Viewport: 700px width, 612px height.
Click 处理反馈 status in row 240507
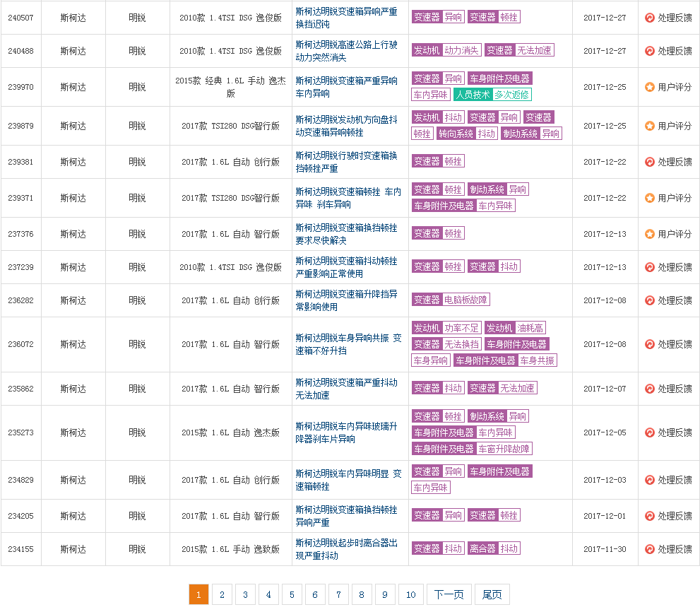[x=675, y=18]
